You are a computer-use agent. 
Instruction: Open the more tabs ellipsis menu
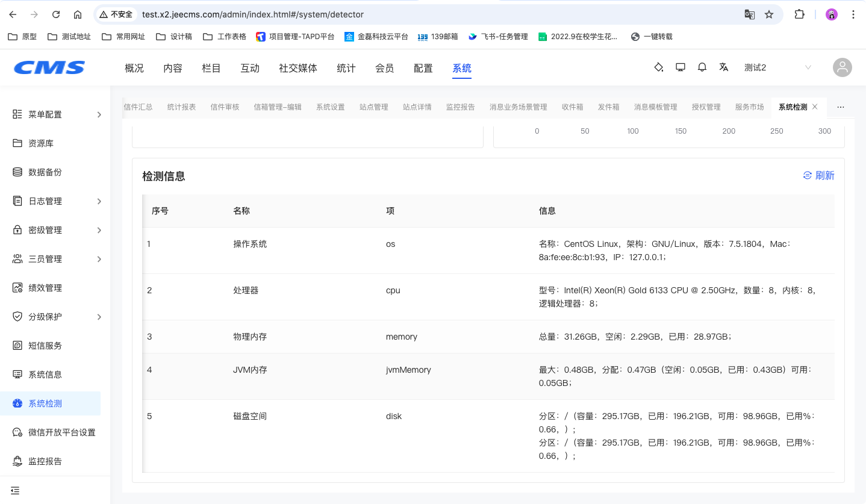pyautogui.click(x=841, y=107)
